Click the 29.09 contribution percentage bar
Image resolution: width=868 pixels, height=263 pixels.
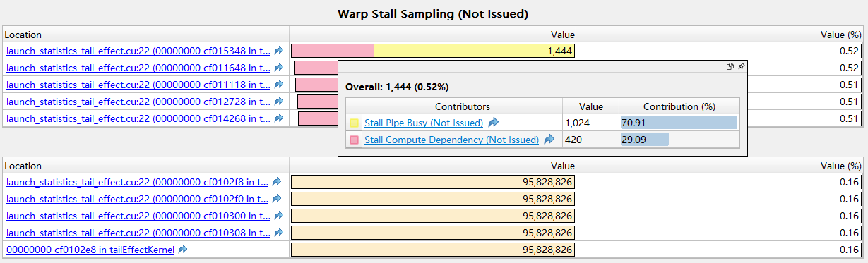[x=645, y=140]
